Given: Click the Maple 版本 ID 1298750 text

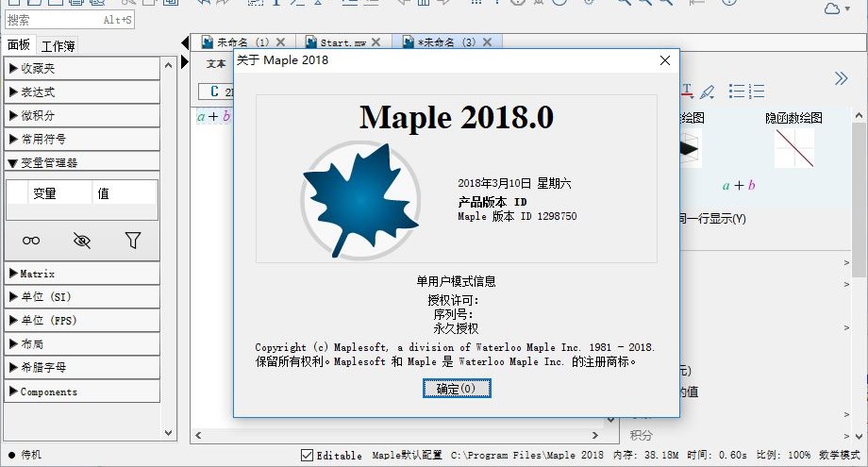Looking at the screenshot, I should (517, 216).
